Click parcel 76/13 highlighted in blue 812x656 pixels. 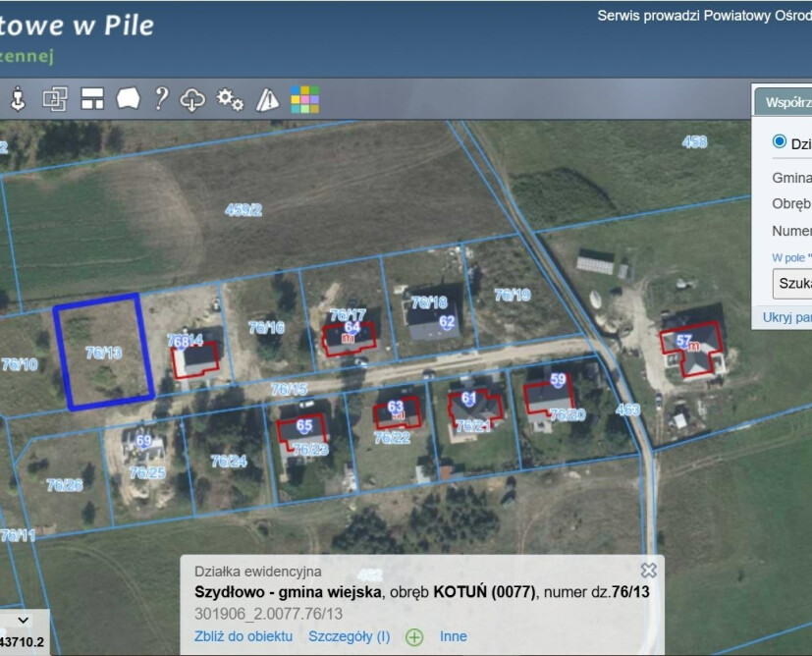[103, 354]
